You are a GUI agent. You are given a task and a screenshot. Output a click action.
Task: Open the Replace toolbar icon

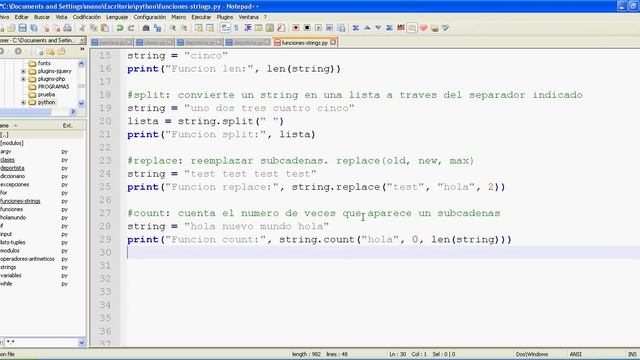point(157,28)
